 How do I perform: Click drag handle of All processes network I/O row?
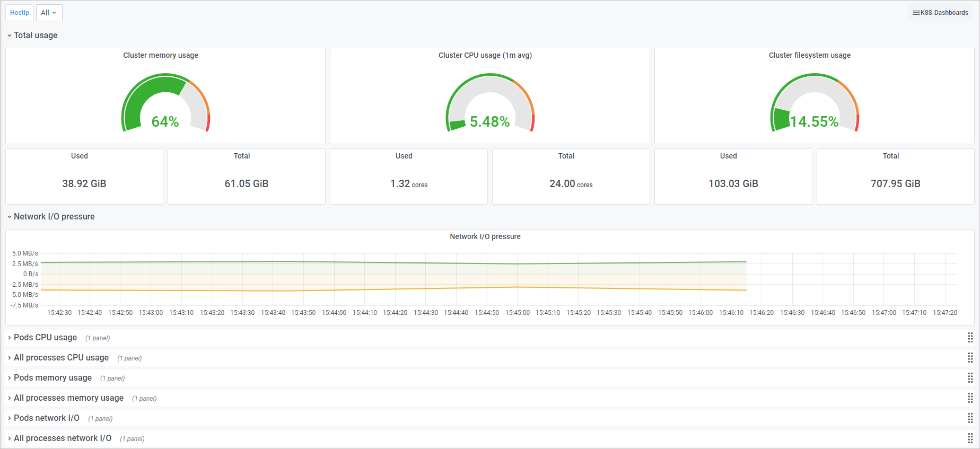pyautogui.click(x=970, y=438)
